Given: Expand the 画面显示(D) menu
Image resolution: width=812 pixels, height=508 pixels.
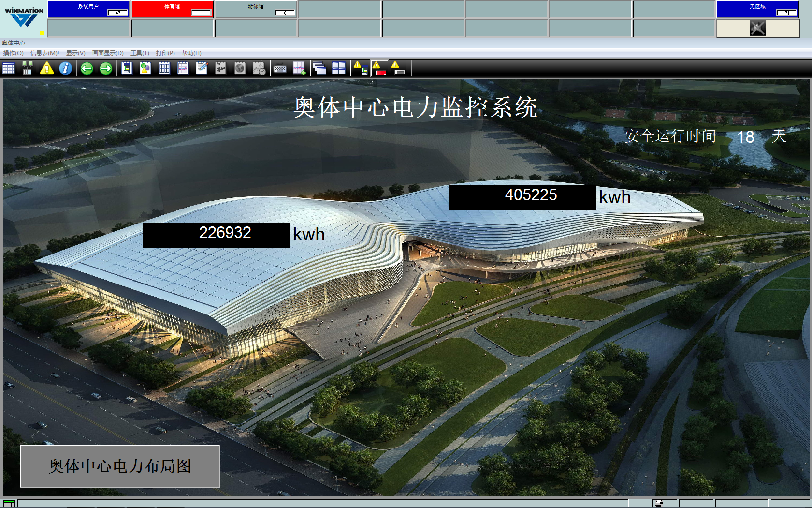Looking at the screenshot, I should [108, 53].
